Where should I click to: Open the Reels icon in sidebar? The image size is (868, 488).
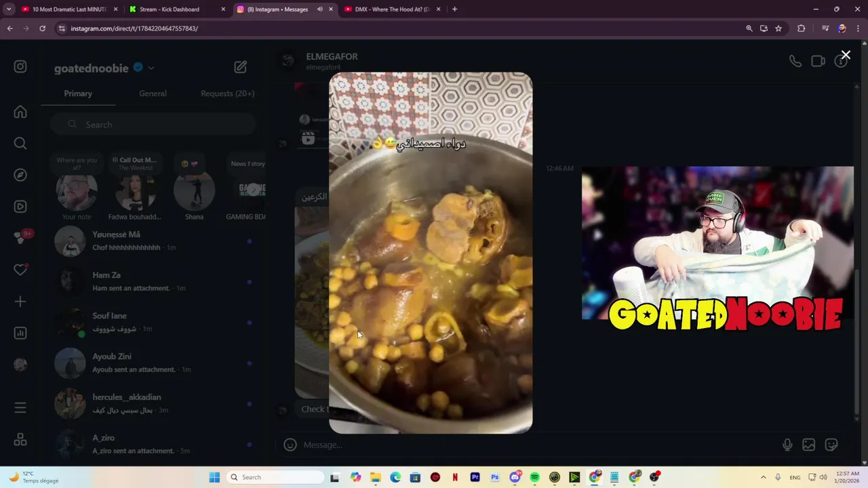(x=20, y=207)
